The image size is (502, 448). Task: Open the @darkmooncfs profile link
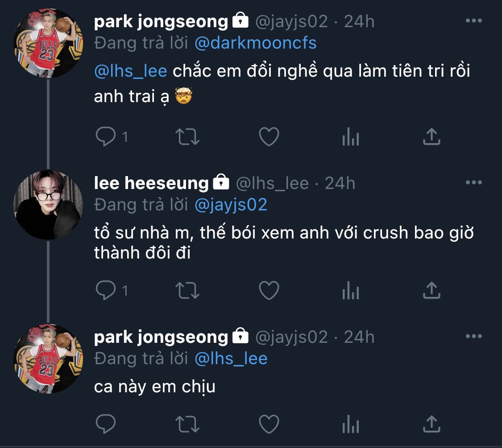click(x=256, y=43)
